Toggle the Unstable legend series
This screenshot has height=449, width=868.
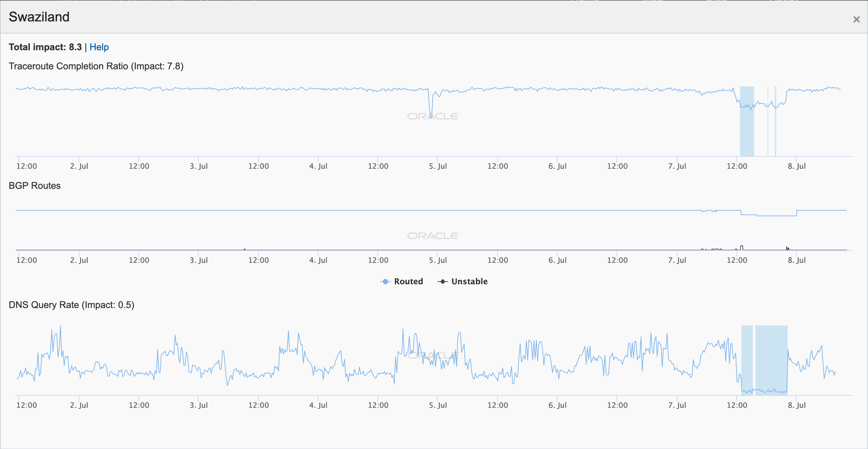coord(469,281)
